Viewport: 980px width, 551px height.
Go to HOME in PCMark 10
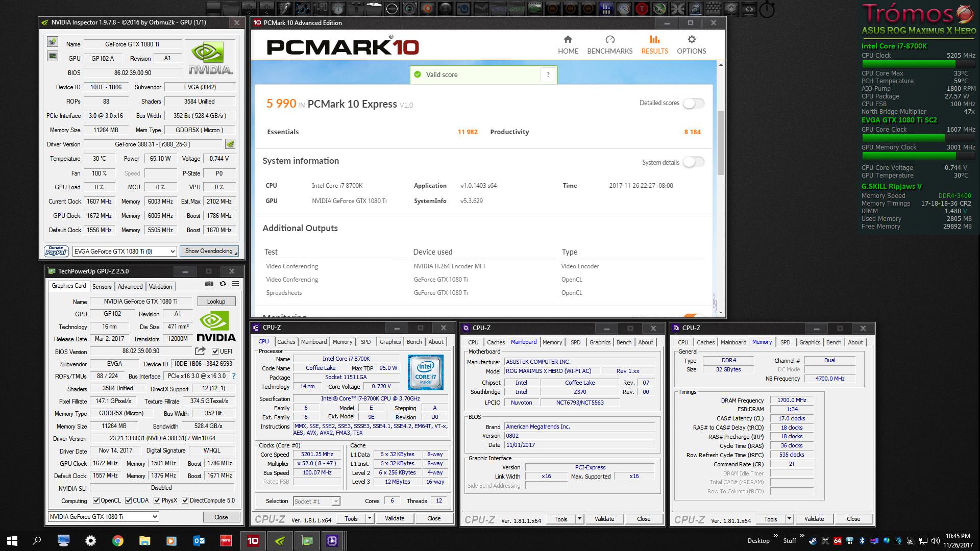coord(568,45)
